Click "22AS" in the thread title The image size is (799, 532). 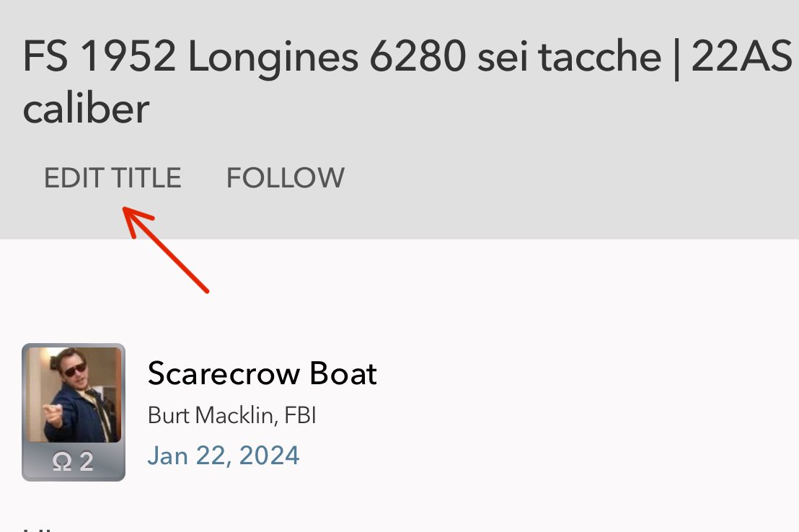pos(741,58)
